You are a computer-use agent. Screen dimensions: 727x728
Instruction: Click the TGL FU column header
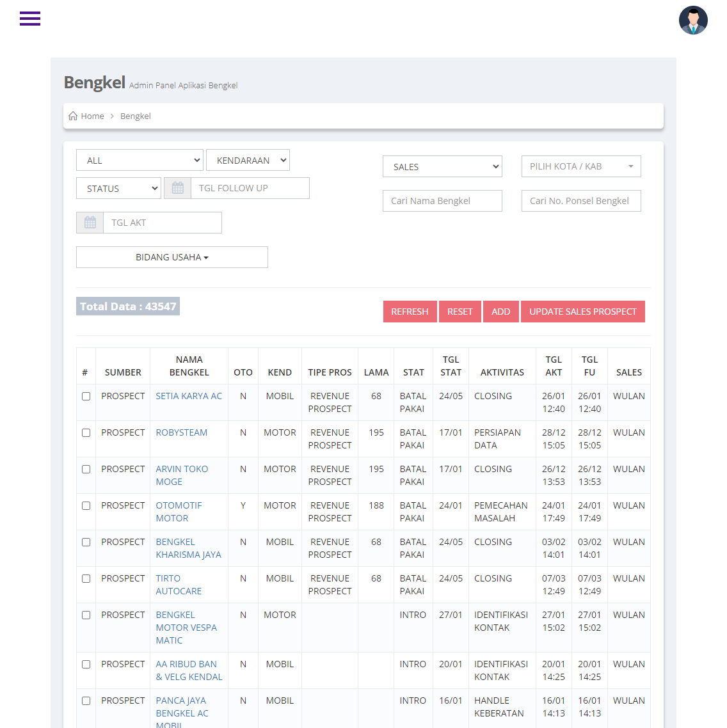click(589, 366)
